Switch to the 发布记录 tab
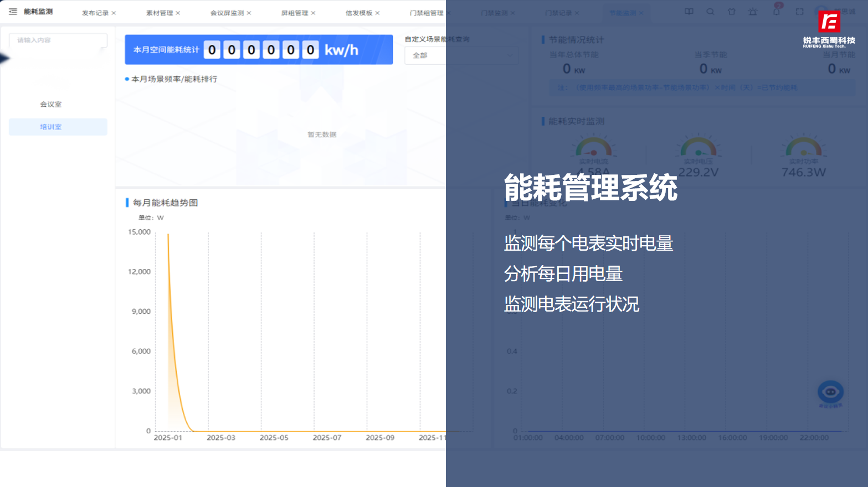Viewport: 868px width, 487px height. point(95,12)
